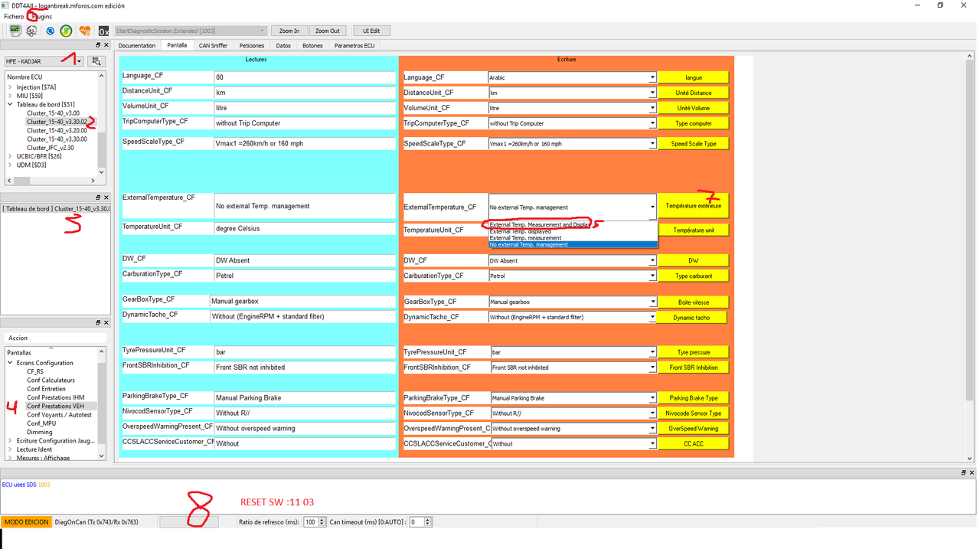Click the expert mode gear-head toolbar icon
Image resolution: width=980 pixels, height=549 pixels.
[x=32, y=31]
